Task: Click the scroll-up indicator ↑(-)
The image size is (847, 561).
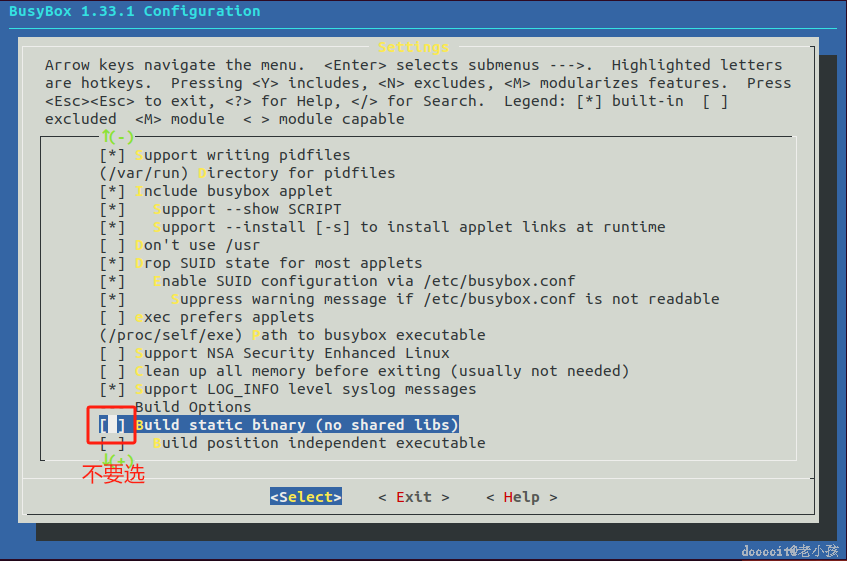Action: tap(117, 137)
